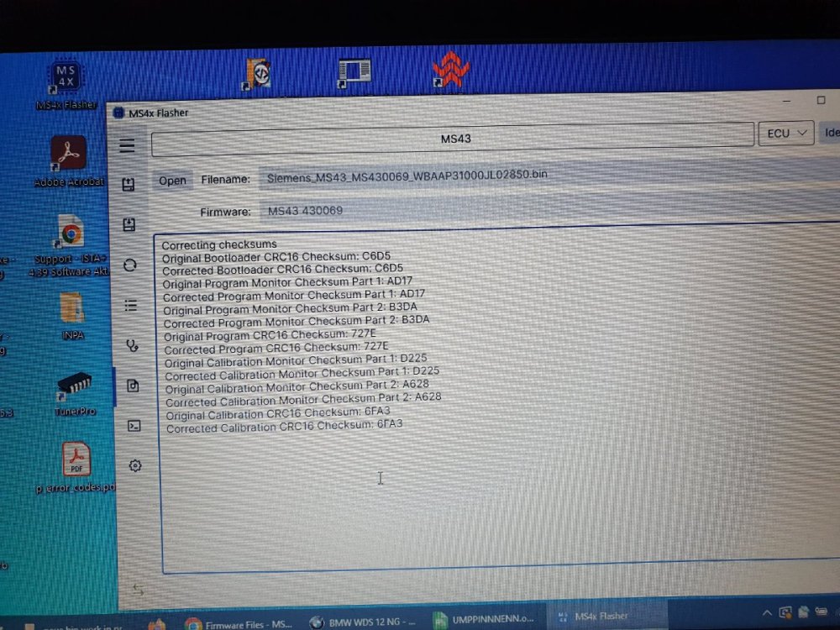This screenshot has width=840, height=630.
Task: Open the hamburger menu in MS4x Flasher
Action: point(127,145)
